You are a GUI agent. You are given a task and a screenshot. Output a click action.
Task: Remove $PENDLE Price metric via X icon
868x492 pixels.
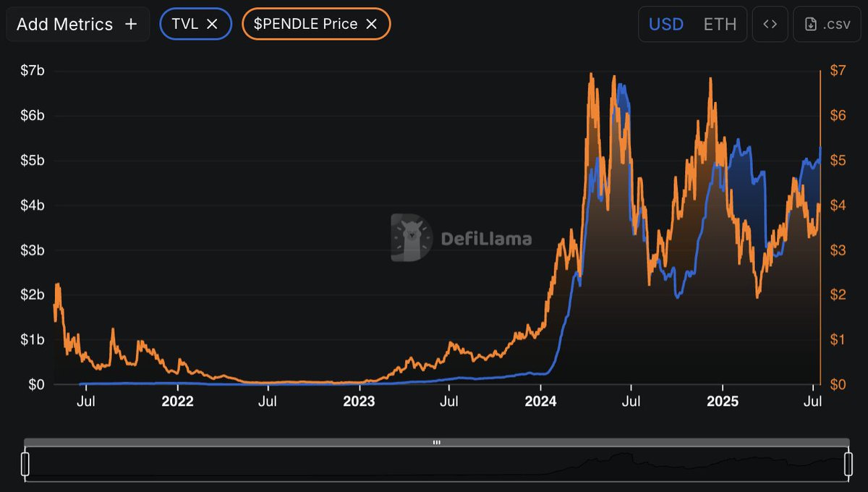click(371, 24)
